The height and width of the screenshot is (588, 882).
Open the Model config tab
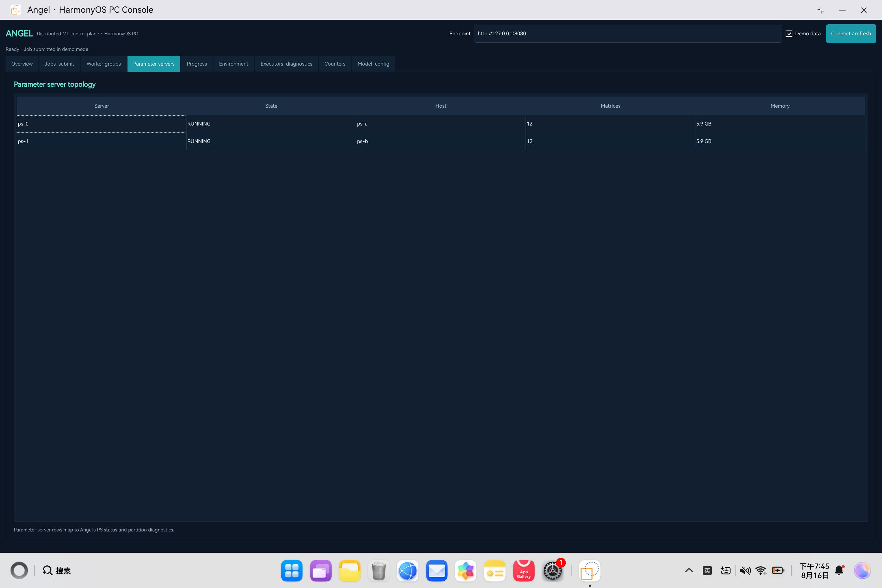coord(373,64)
